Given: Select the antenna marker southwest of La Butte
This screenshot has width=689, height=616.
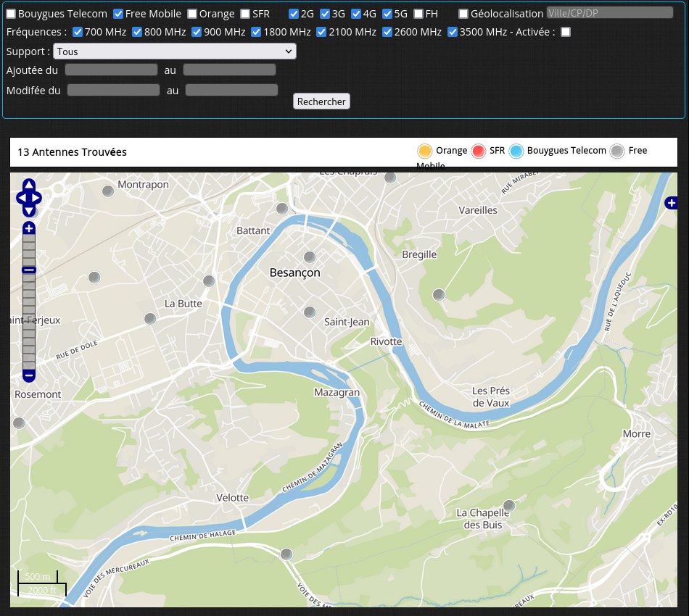Looking at the screenshot, I should tap(150, 318).
